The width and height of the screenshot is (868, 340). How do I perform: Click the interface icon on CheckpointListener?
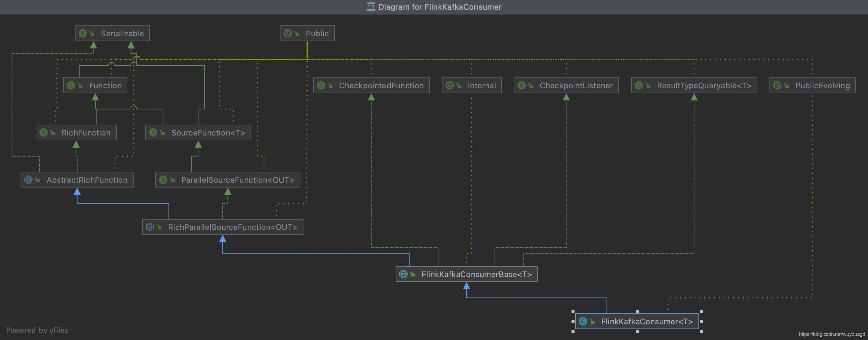[522, 85]
